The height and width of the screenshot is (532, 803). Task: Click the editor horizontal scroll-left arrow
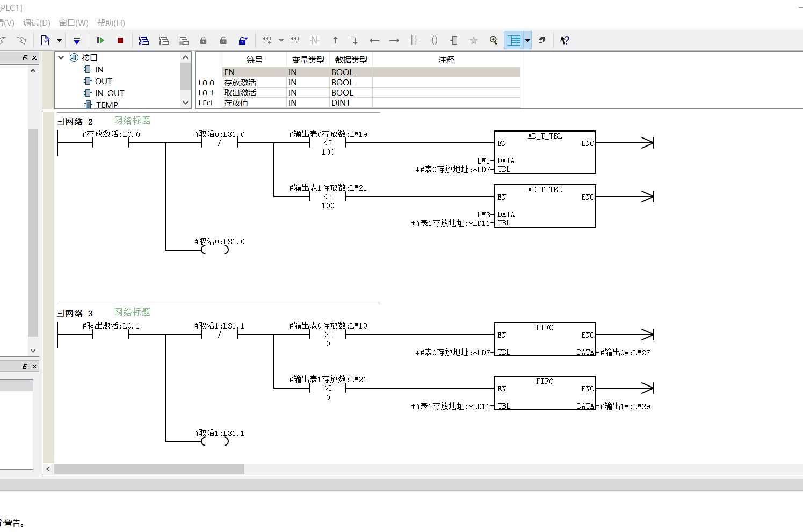[x=48, y=469]
